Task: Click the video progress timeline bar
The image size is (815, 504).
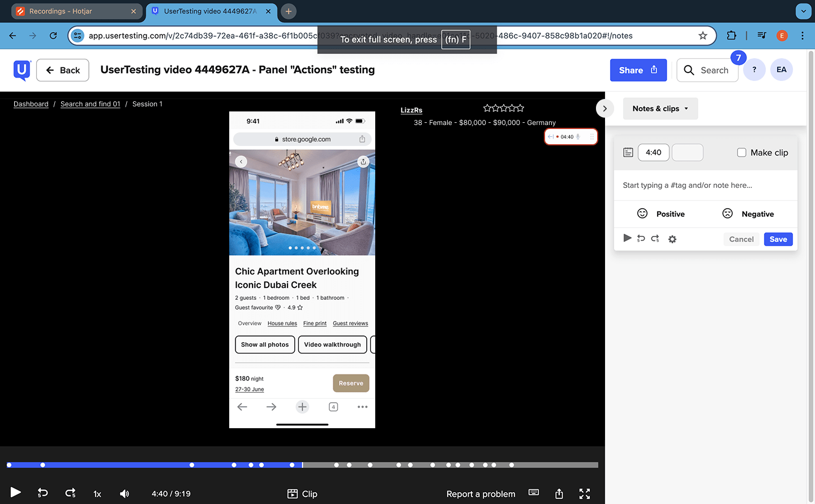Action: tap(396, 465)
